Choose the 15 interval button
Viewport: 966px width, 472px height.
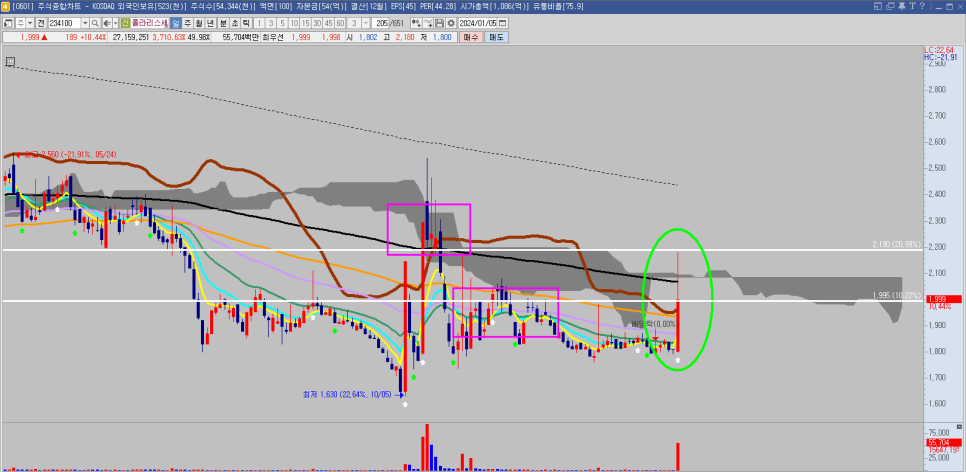tap(306, 23)
